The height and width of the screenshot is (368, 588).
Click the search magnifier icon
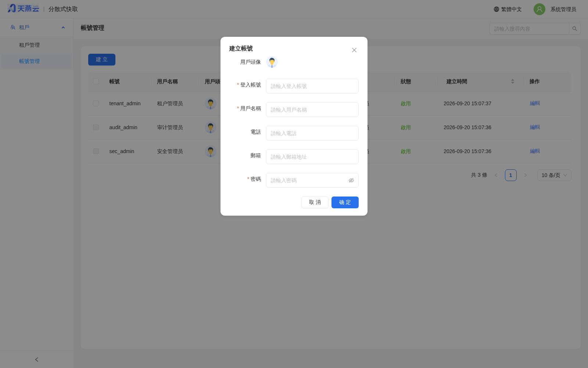pyautogui.click(x=575, y=29)
